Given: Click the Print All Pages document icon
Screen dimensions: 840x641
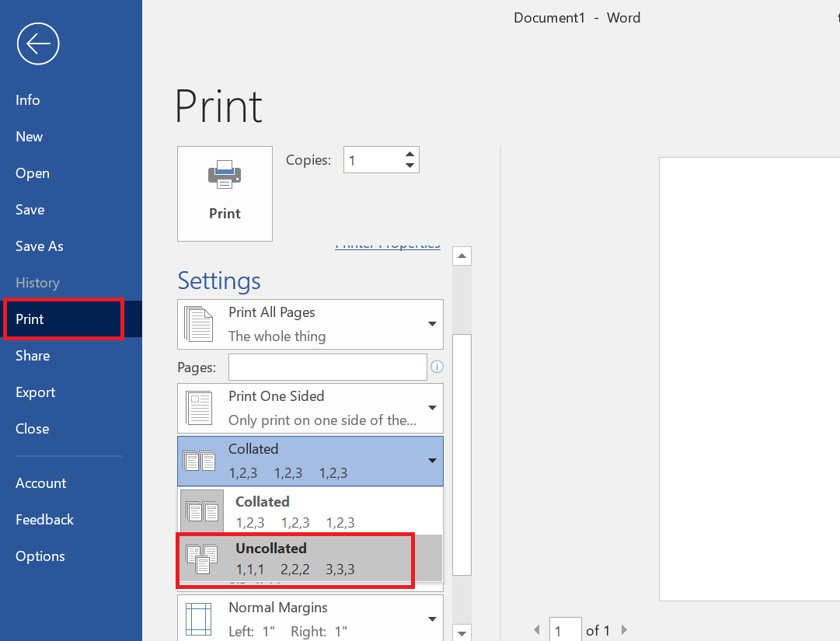Looking at the screenshot, I should pyautogui.click(x=199, y=324).
